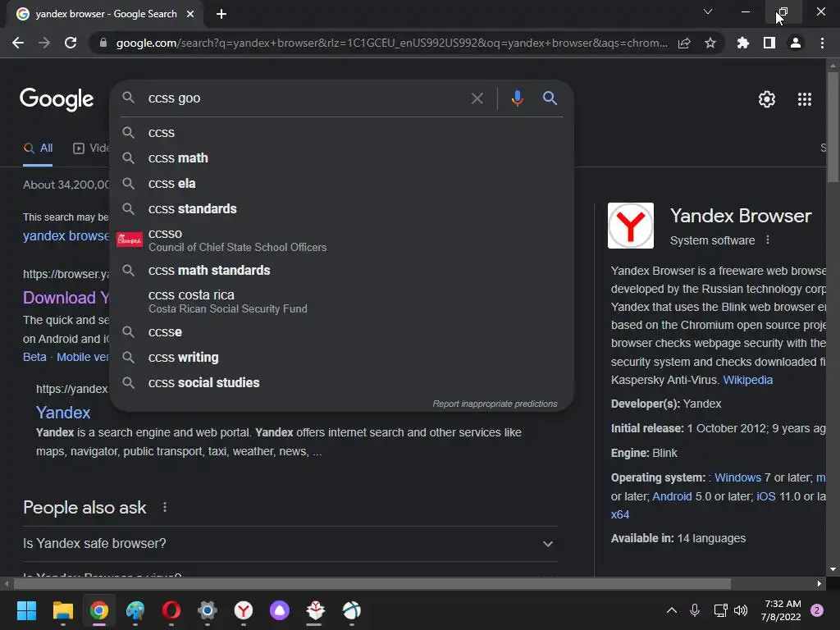Open the share this page icon
This screenshot has height=630, width=840.
click(684, 43)
